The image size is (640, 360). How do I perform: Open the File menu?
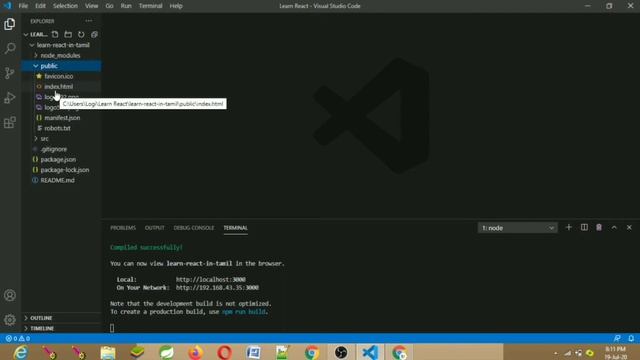[23, 6]
